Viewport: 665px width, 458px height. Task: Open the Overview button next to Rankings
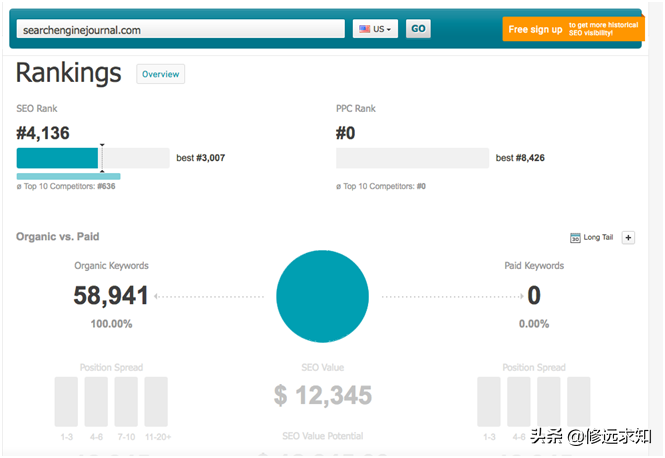(160, 74)
